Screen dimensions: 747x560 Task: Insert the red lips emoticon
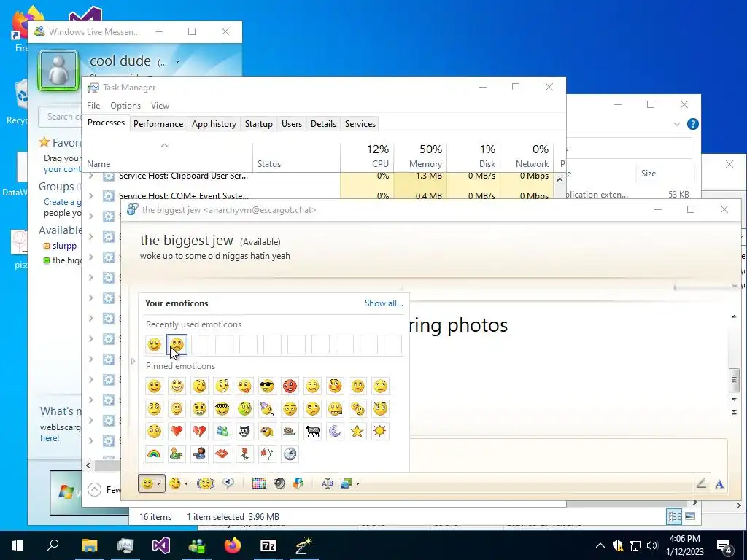click(222, 454)
